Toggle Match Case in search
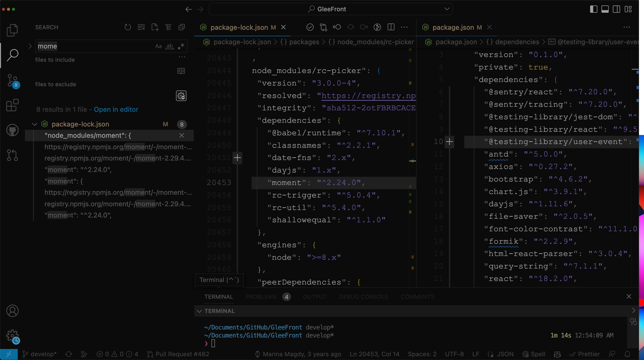The width and height of the screenshot is (644, 360). click(x=158, y=46)
